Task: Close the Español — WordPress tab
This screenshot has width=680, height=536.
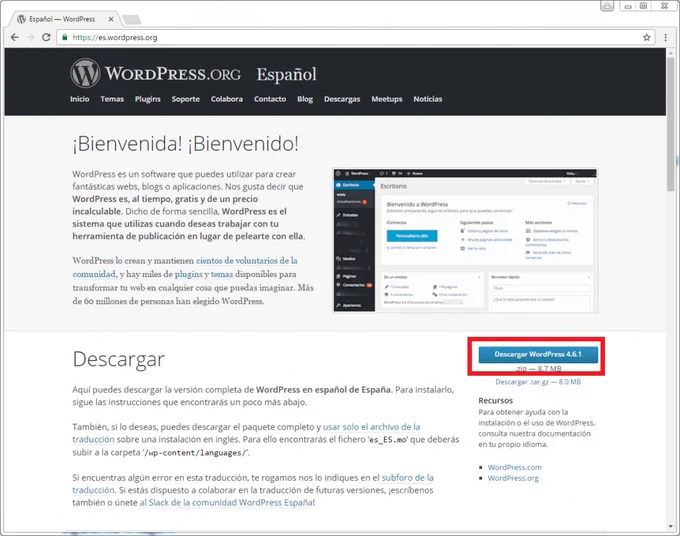Action: (111, 19)
